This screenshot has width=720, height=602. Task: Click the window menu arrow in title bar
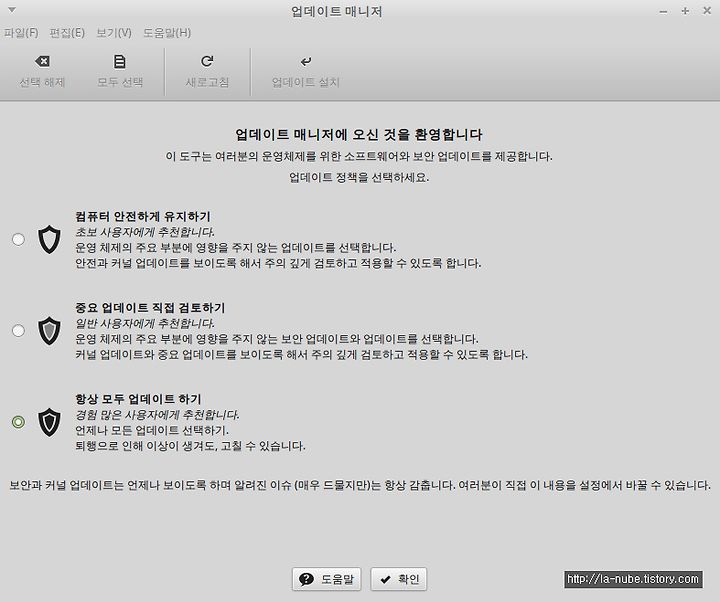tap(12, 10)
